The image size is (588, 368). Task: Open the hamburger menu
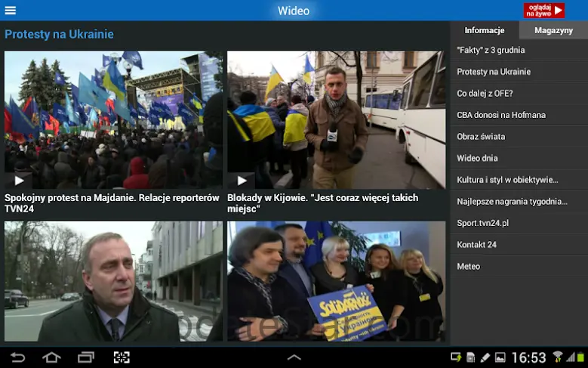tap(10, 10)
